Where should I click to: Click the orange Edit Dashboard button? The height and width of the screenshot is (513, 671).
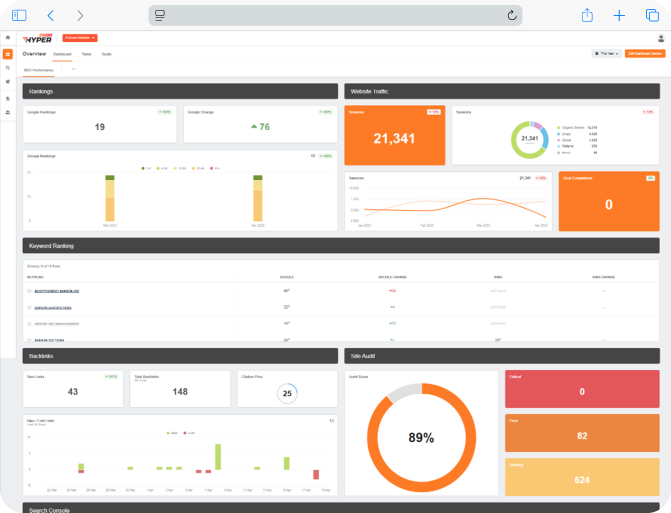pos(645,53)
